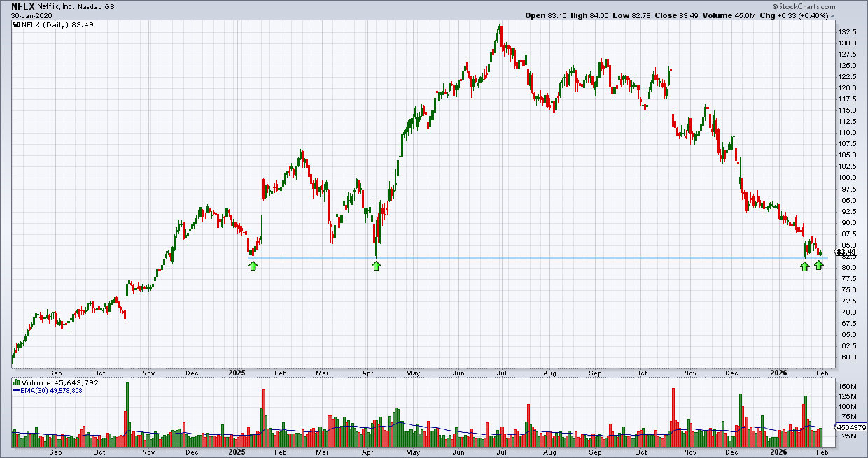
Task: Click the Aug label below the volume panel
Action: (549, 453)
